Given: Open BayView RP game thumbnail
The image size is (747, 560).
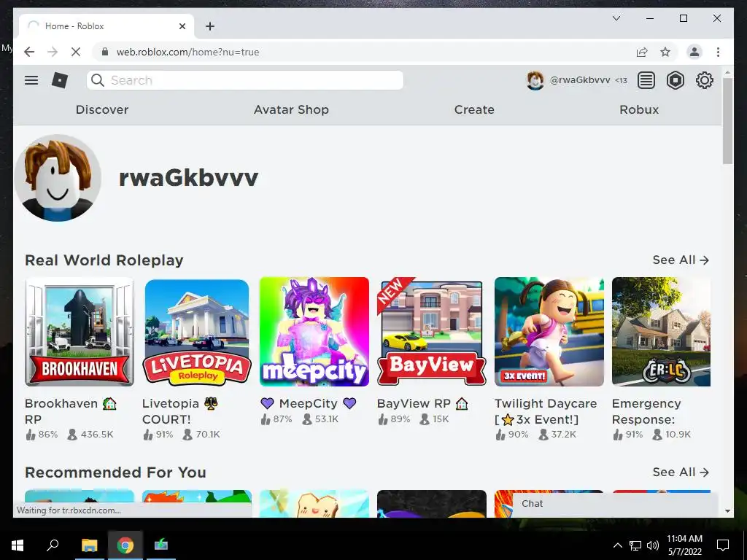Looking at the screenshot, I should 432,332.
